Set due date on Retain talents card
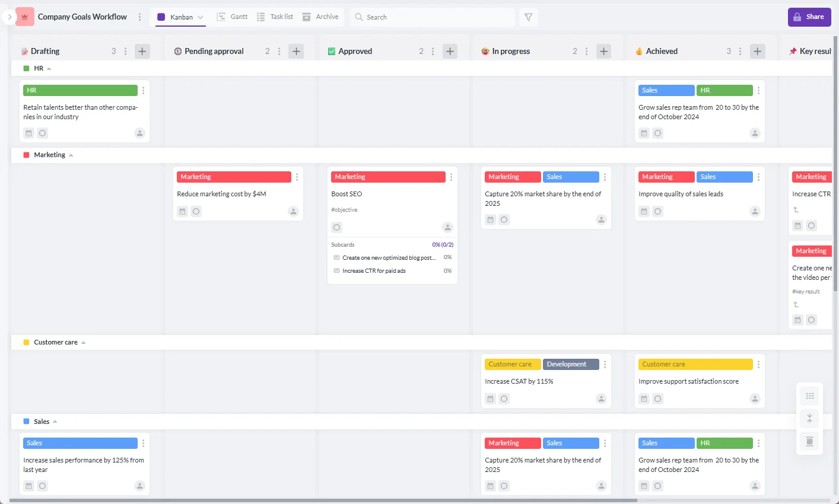Screen dimensions: 839x504 point(28,133)
